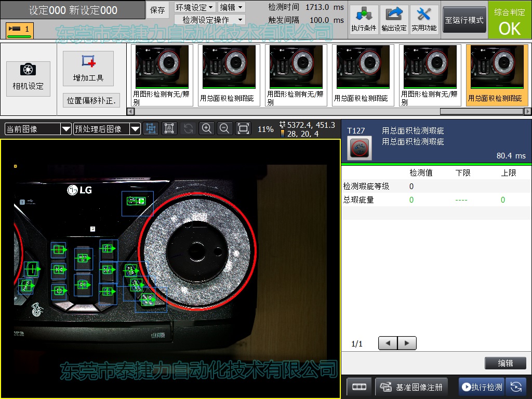The height and width of the screenshot is (399, 532).
Task: Open the 相机设定 camera settings
Action: click(x=28, y=79)
